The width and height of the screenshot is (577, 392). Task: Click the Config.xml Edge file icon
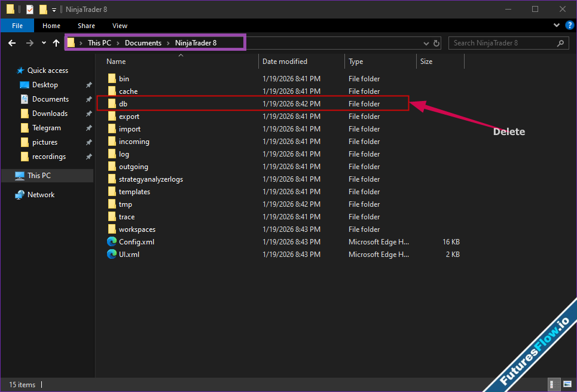pyautogui.click(x=112, y=242)
